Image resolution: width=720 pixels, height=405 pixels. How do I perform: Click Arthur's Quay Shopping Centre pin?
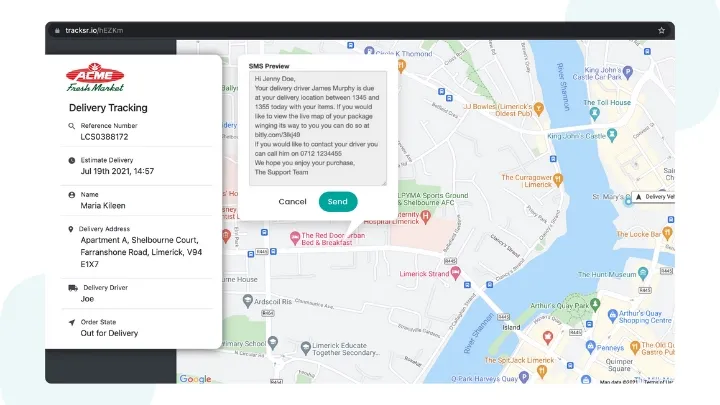[613, 315]
